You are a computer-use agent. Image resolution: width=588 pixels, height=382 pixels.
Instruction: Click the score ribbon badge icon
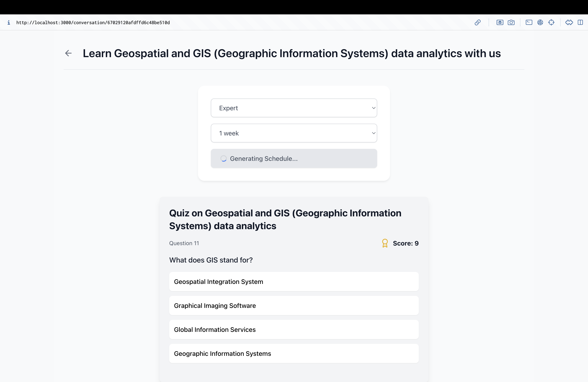[385, 243]
